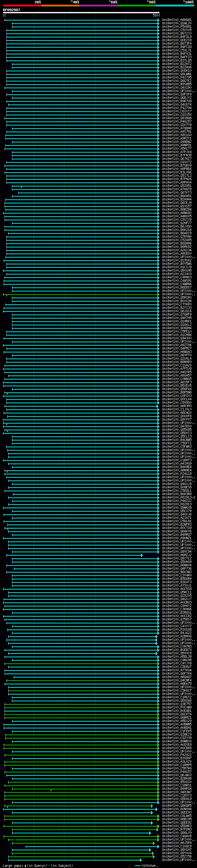Screen dimensions: 197x868
Task: Click the UniRef100_B4FQL9 label
Action: [176, 37]
